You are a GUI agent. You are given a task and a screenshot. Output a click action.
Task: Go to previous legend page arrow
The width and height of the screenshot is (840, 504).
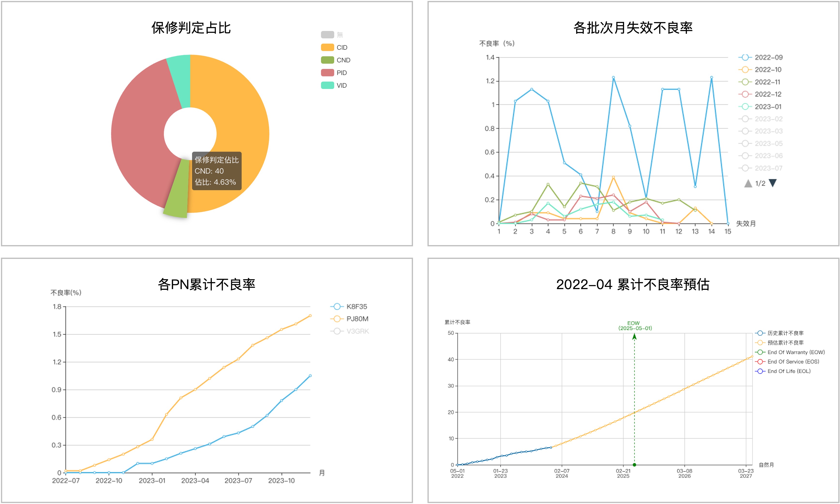coord(748,183)
